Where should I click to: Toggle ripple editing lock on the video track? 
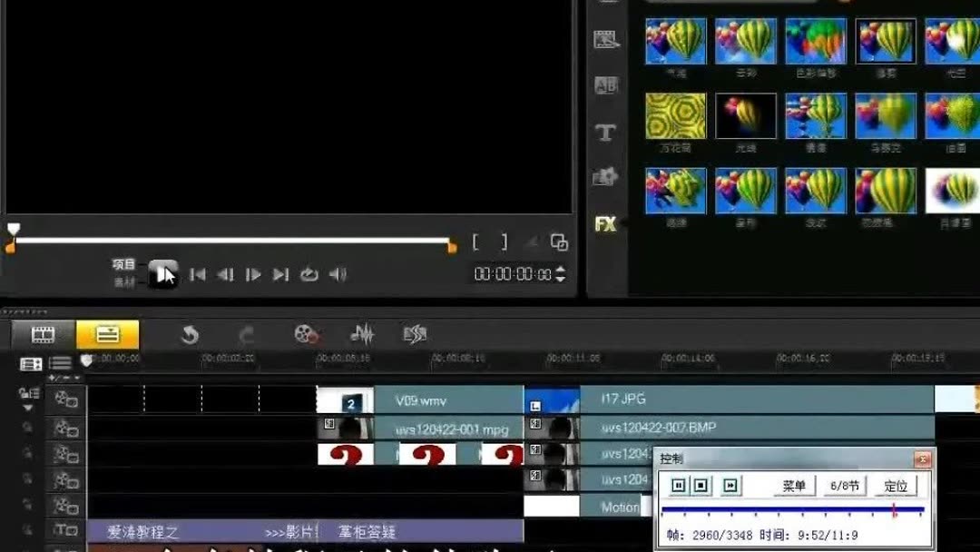(23, 394)
